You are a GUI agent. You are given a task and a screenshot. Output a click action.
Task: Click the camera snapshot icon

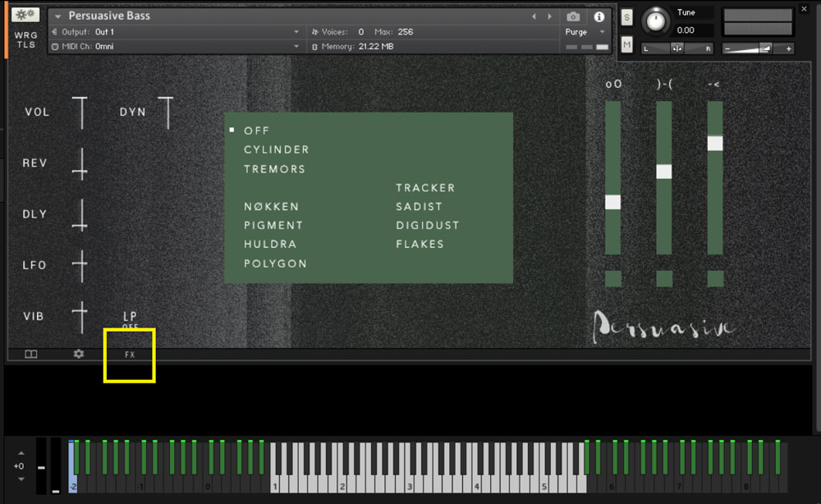click(573, 16)
